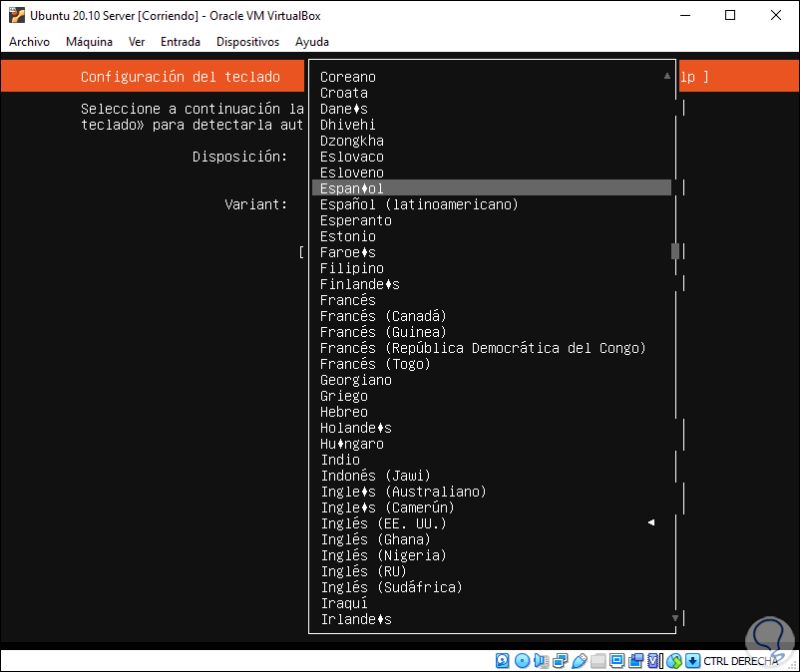800x672 pixels.
Task: Click the list scroll-down arrow
Action: point(675,618)
